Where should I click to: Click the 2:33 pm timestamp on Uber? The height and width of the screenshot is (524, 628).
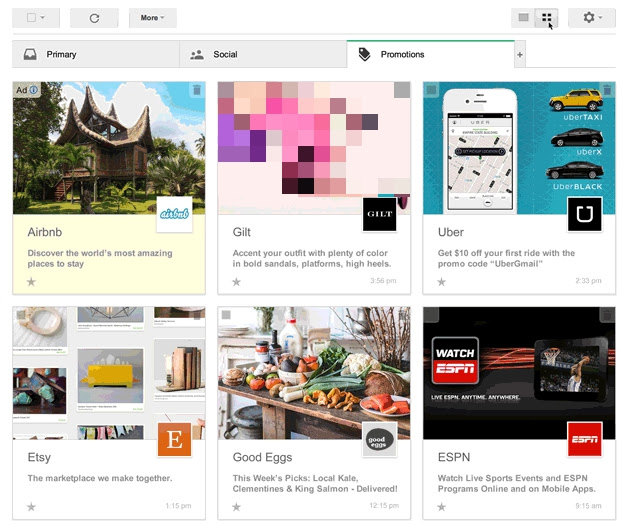[x=588, y=281]
